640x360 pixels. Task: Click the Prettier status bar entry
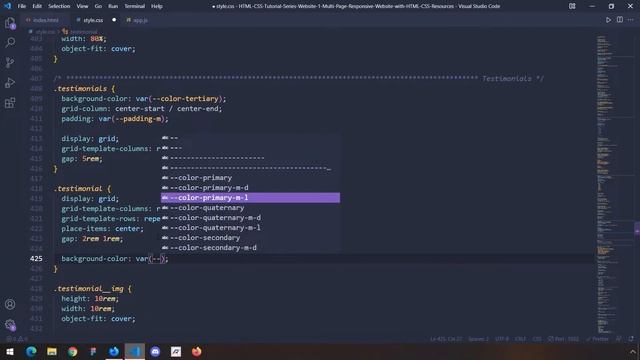[x=597, y=339]
